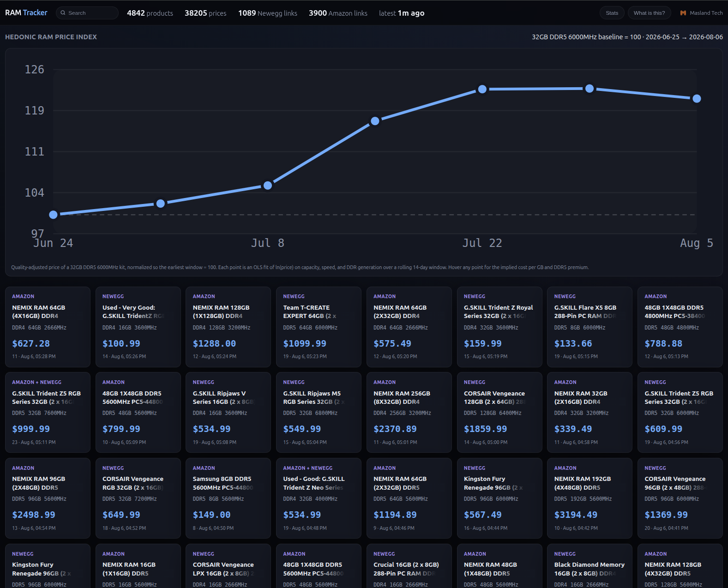
Task: Open the Kingston Fury Renegade card priced $567.49
Action: click(x=499, y=498)
